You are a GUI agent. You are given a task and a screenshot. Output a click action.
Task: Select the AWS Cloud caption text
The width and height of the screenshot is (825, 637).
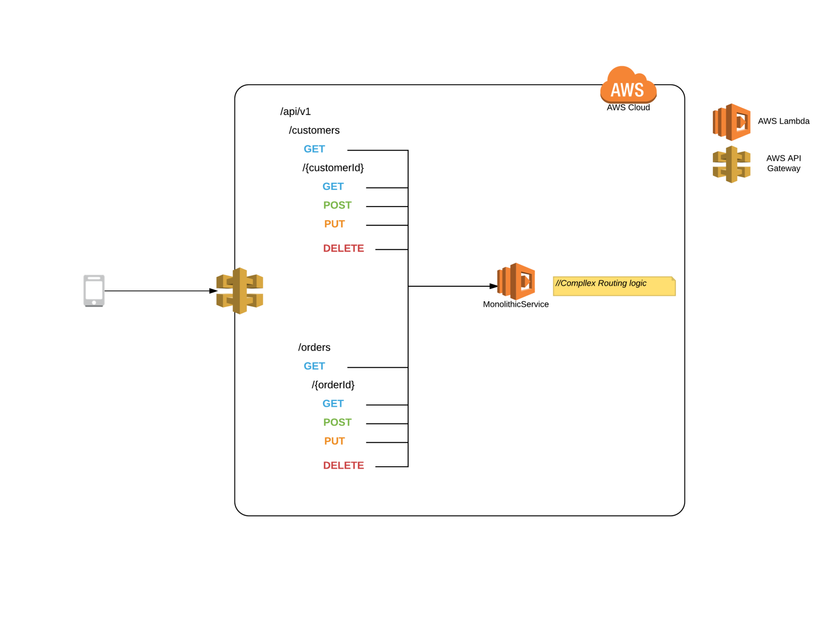tap(628, 107)
